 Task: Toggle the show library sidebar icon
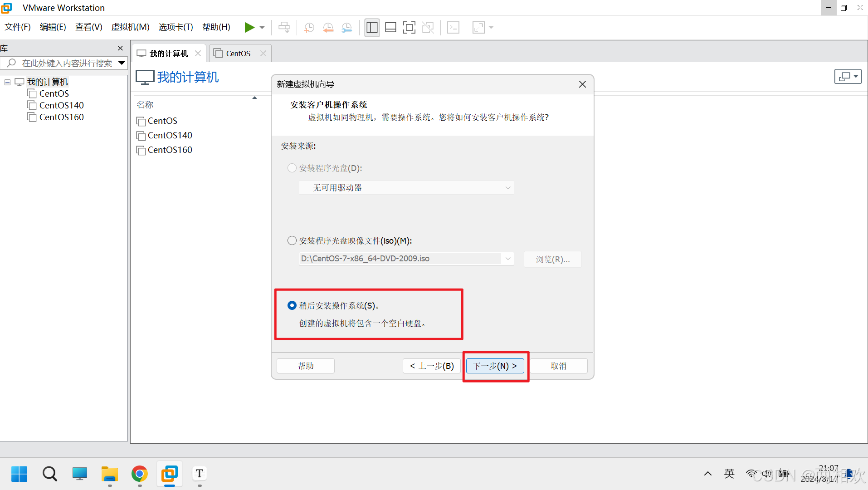[x=372, y=27]
